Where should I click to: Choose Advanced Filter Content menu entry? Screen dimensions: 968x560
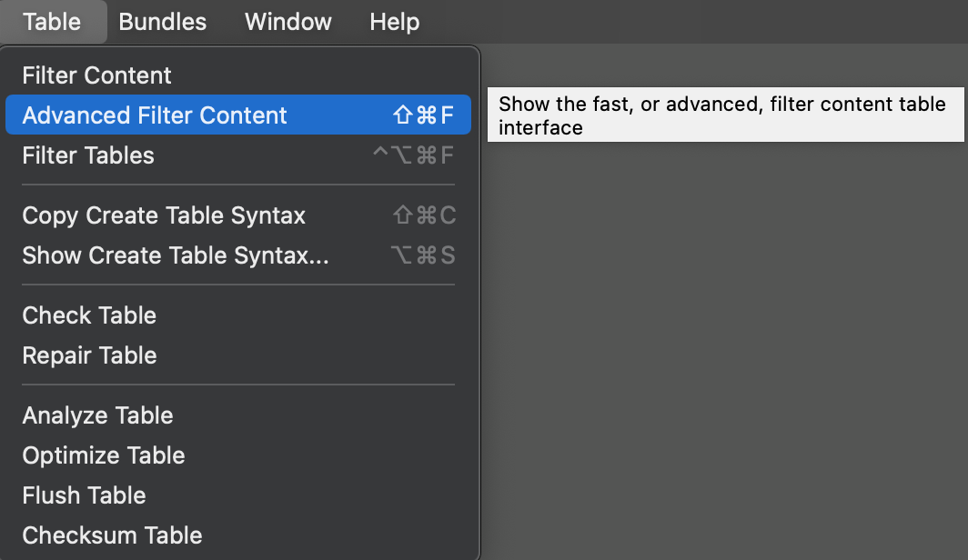[x=155, y=115]
